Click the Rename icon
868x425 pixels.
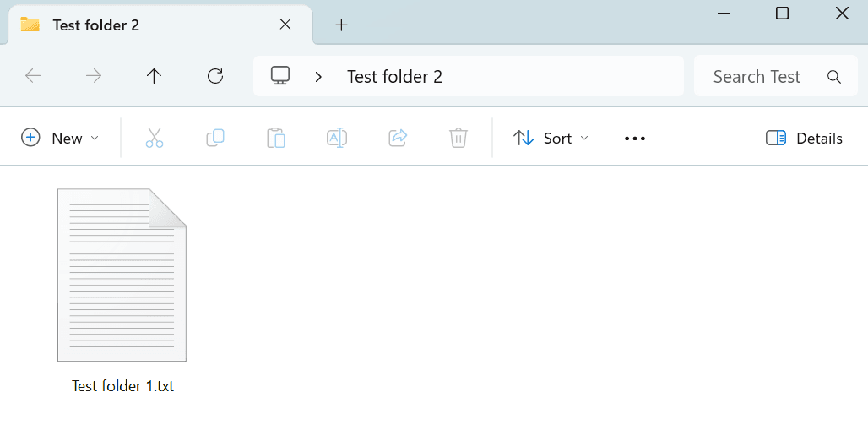[x=337, y=138]
